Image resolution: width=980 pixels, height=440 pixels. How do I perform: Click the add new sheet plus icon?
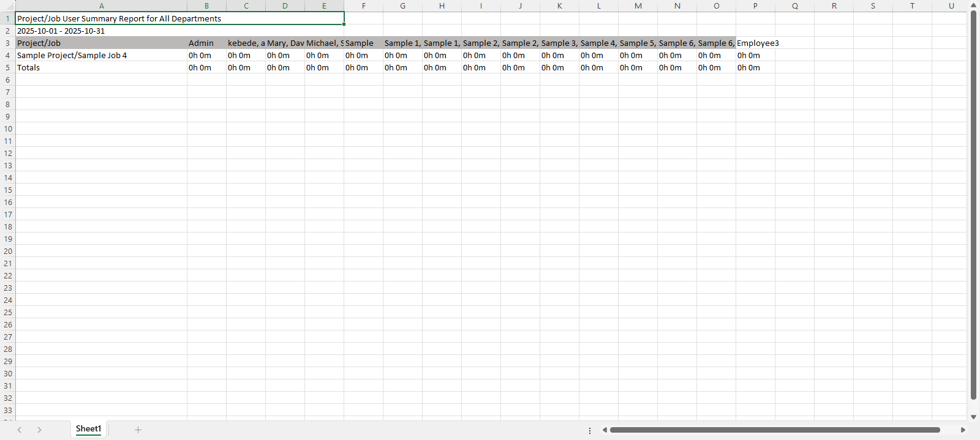coord(138,430)
